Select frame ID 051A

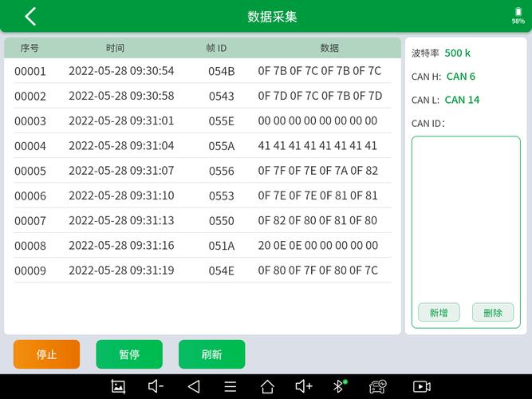[x=222, y=246]
